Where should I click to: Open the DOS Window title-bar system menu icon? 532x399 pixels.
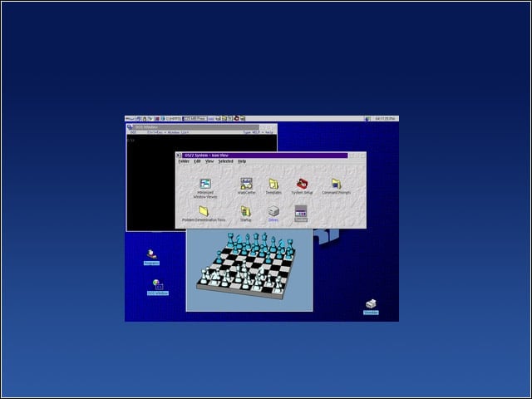[x=130, y=127]
